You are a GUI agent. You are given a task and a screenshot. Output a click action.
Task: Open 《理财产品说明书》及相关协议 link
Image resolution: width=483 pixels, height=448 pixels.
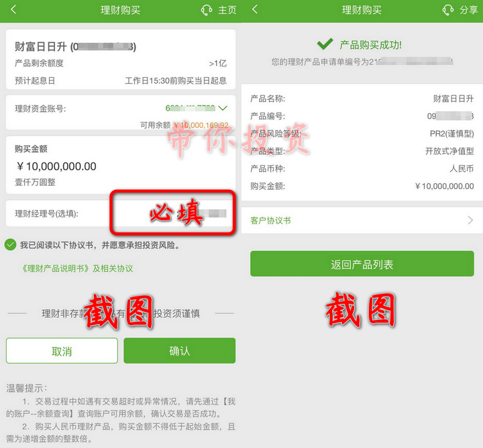coord(77,268)
